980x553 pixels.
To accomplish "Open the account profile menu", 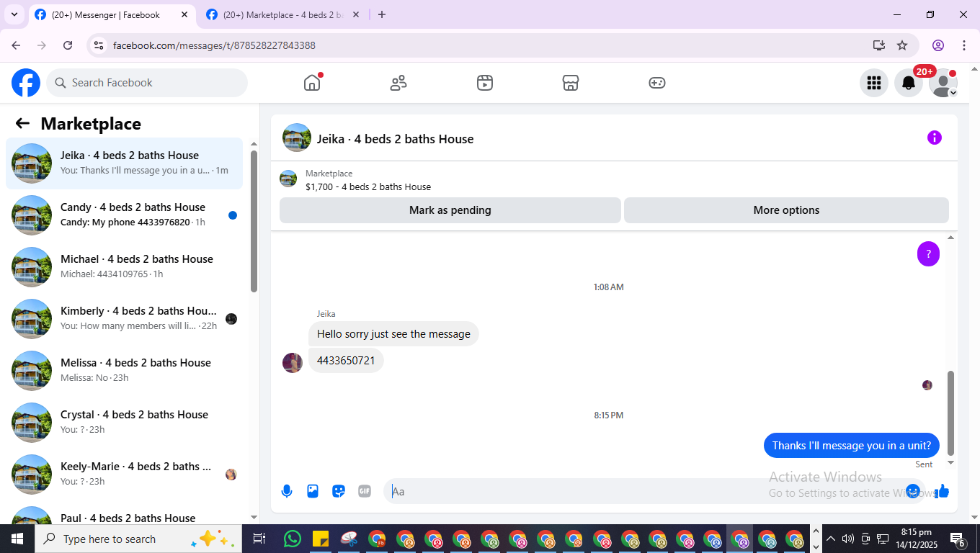I will click(x=943, y=83).
